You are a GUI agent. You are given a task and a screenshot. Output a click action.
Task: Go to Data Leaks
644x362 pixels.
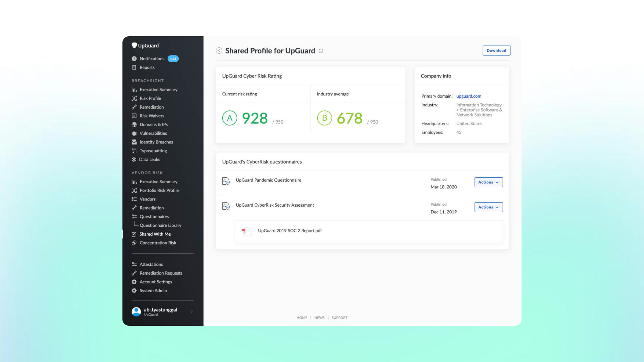[x=149, y=159]
